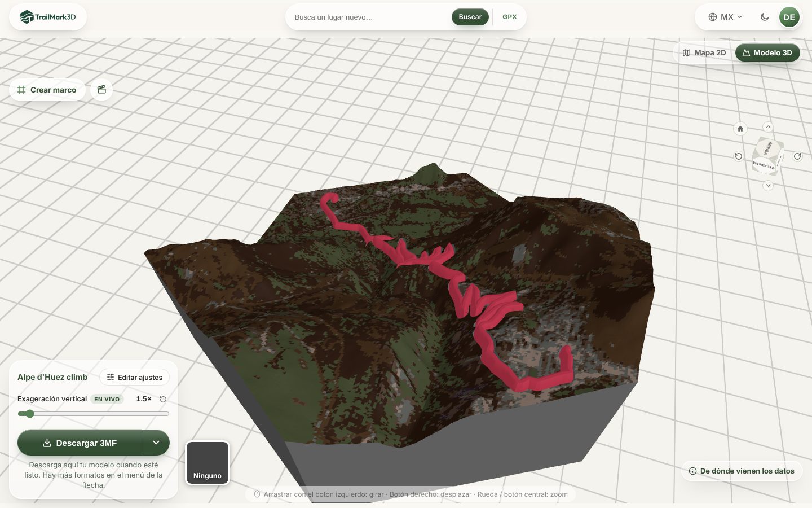Image resolution: width=812 pixels, height=508 pixels.
Task: Click the Buscar search button
Action: point(470,17)
